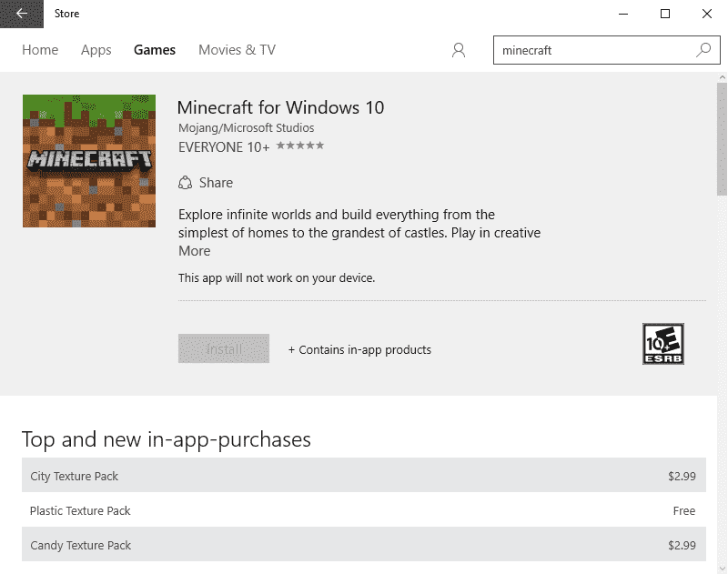Maximize the Store window
This screenshot has height=584, width=728.
tap(665, 14)
